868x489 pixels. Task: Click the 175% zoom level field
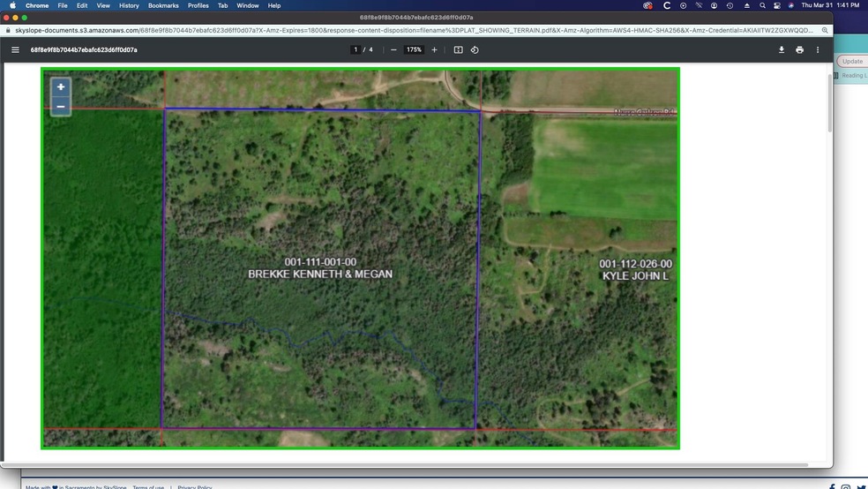(x=414, y=49)
